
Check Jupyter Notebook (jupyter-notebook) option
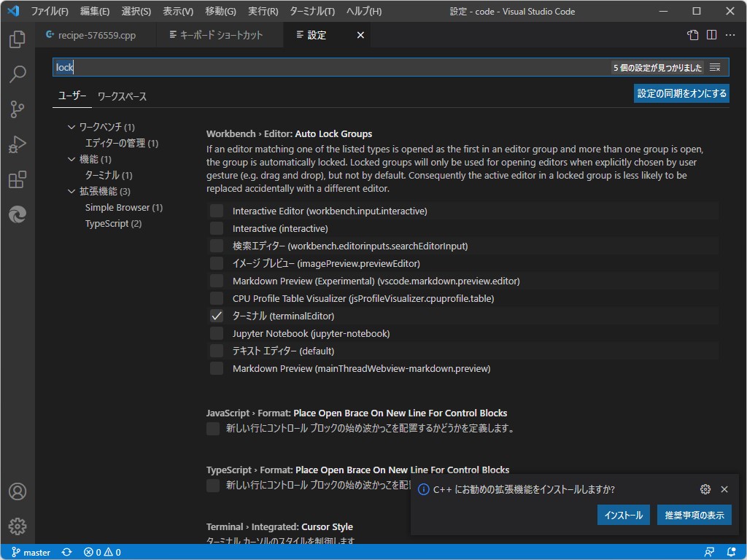(217, 333)
